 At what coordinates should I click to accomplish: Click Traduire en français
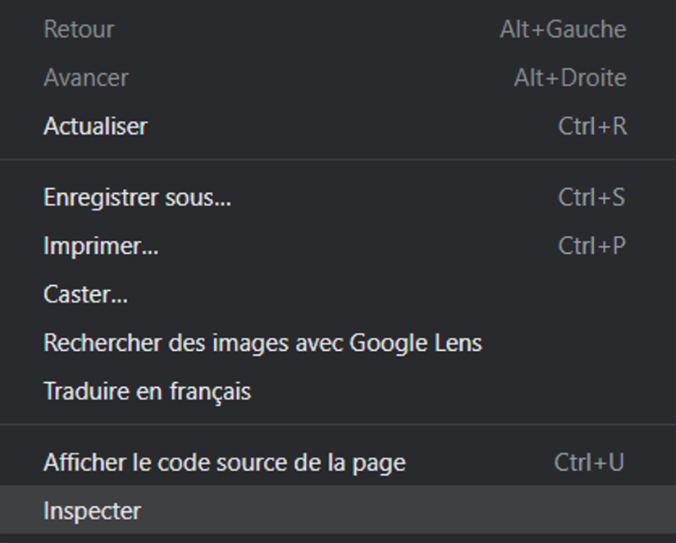(147, 391)
